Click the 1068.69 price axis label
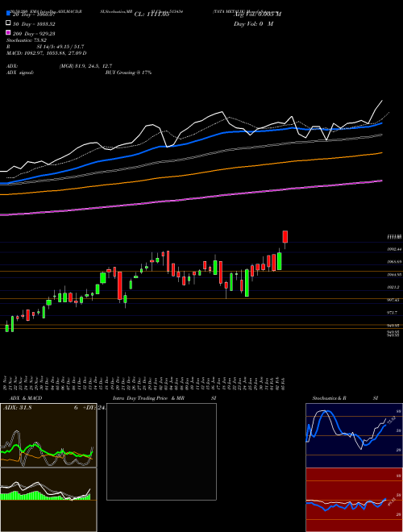 (x=394, y=262)
